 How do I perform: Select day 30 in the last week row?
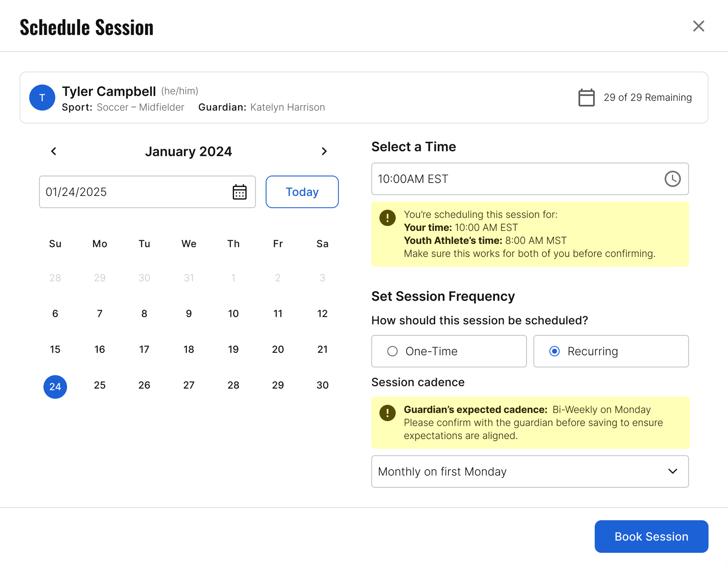click(x=322, y=385)
